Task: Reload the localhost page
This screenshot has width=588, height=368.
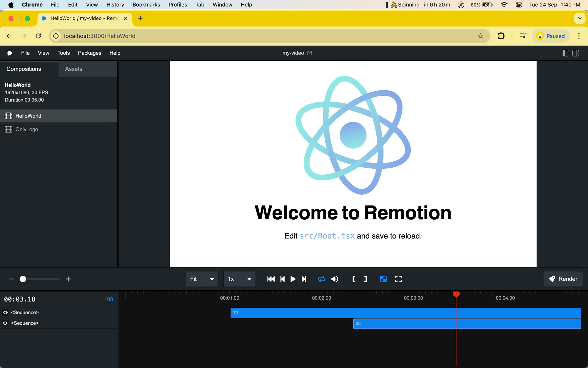Action: point(38,36)
